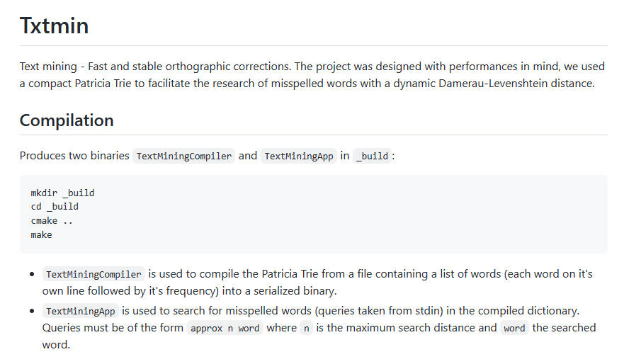Click TextMiningApp code in the binaries sentence

point(298,157)
